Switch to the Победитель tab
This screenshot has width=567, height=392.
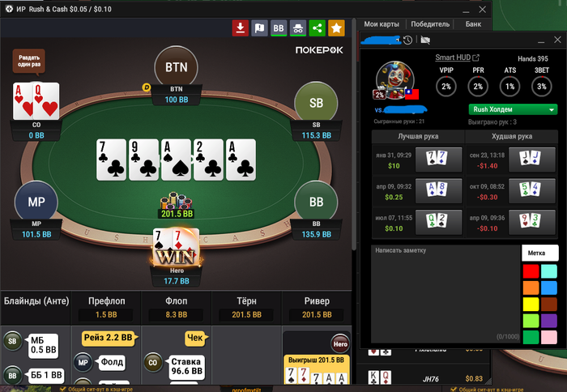(430, 24)
